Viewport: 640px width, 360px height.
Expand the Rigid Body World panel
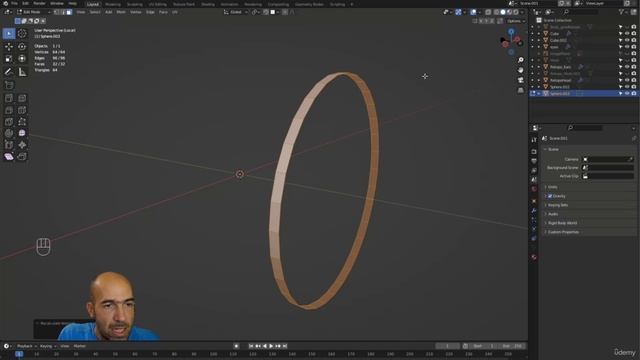(x=562, y=223)
